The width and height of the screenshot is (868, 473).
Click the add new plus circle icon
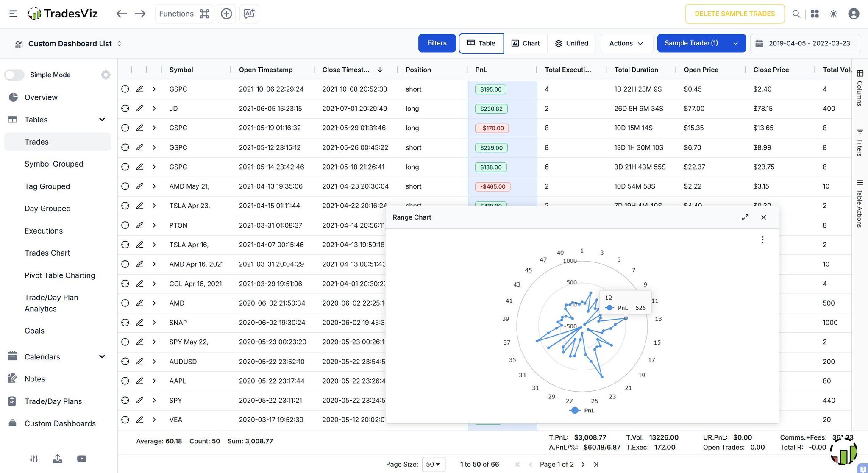(x=226, y=14)
